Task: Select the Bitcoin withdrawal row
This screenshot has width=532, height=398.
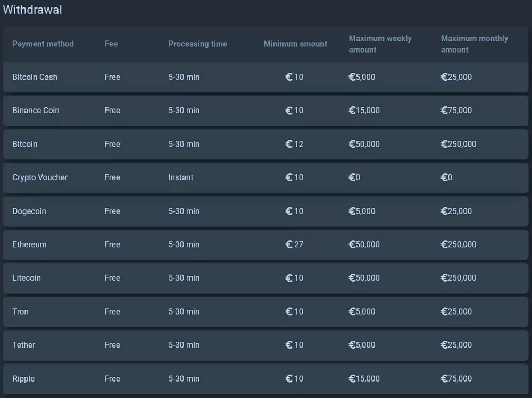Action: tap(24, 144)
